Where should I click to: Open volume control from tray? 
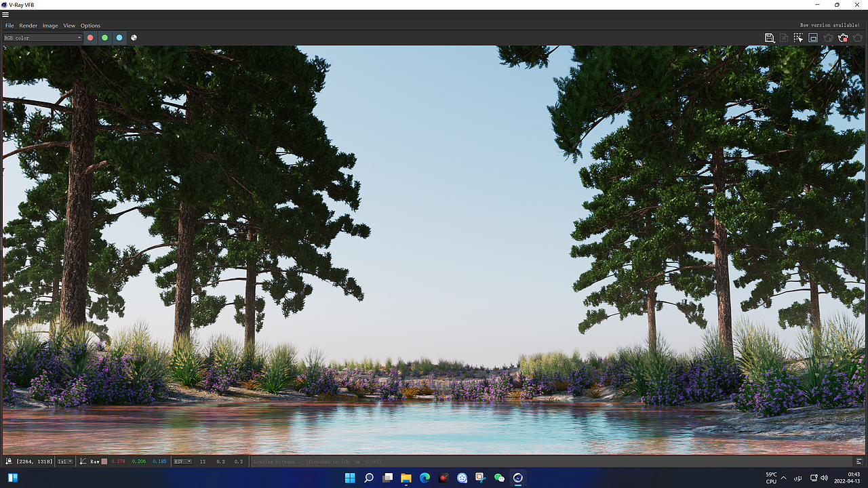pyautogui.click(x=825, y=478)
